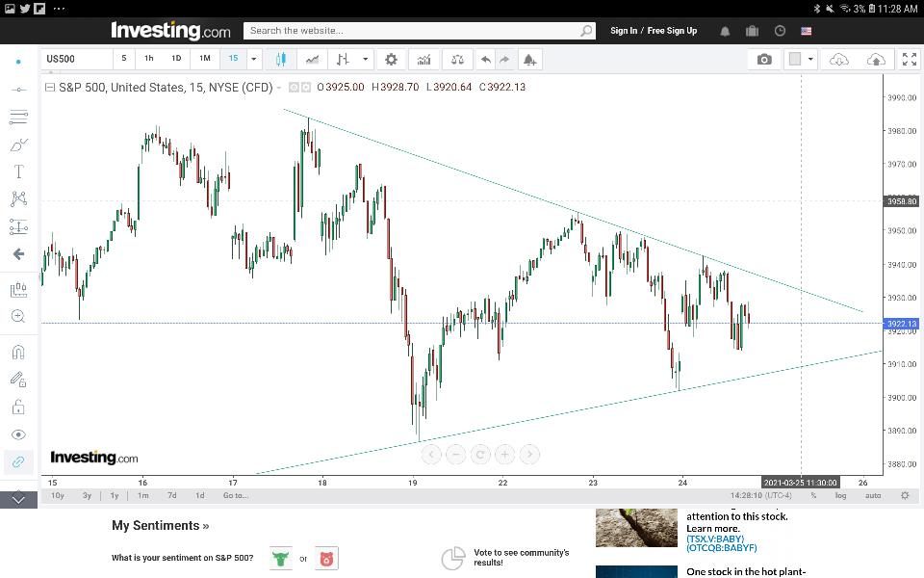Select the 1M interval
The width and height of the screenshot is (924, 578).
click(204, 59)
